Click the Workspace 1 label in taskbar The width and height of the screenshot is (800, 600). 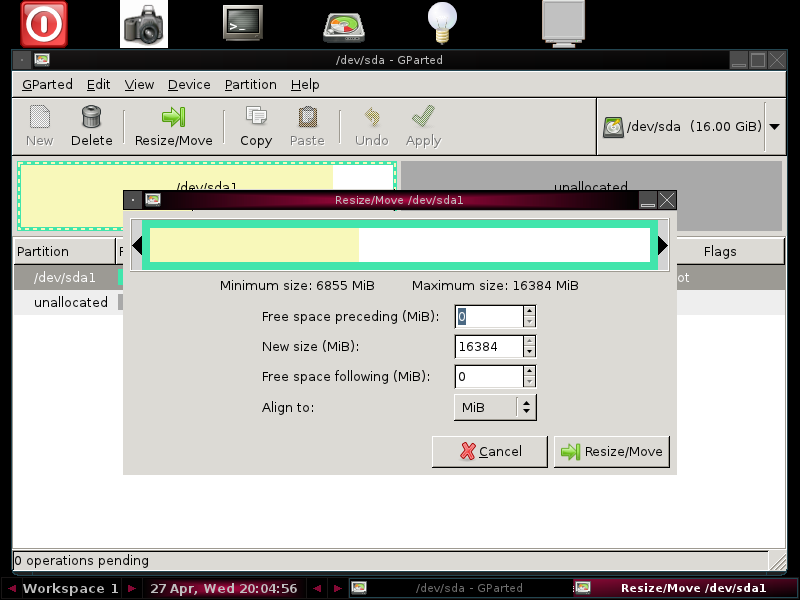(x=70, y=588)
